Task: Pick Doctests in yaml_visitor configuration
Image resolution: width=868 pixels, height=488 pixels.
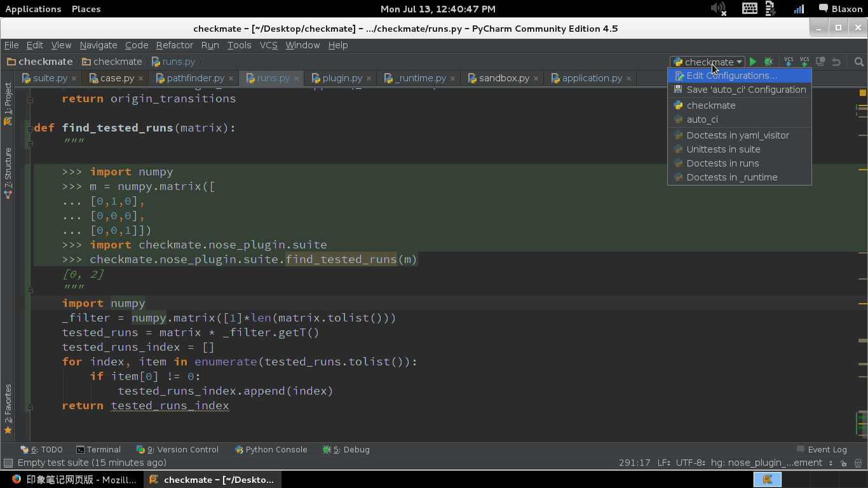Action: pyautogui.click(x=740, y=135)
